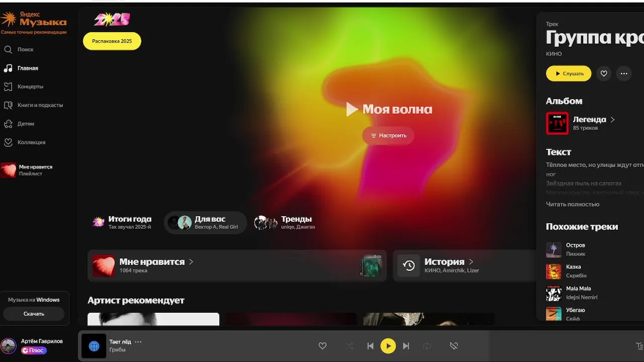Click the Похожие треки heading
This screenshot has height=362, width=644.
582,227
